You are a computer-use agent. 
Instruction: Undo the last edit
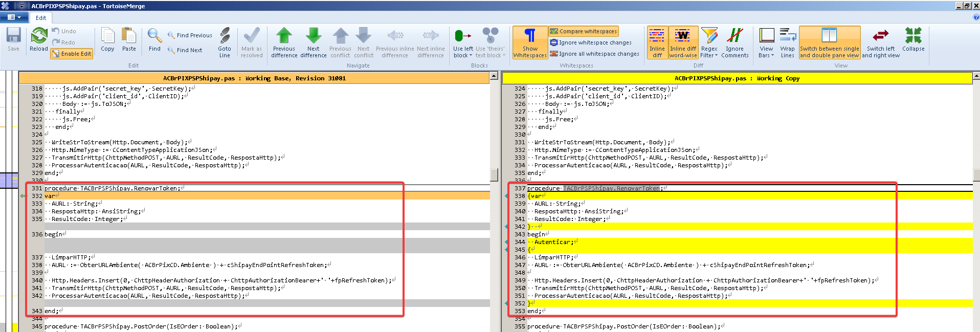pyautogui.click(x=64, y=31)
